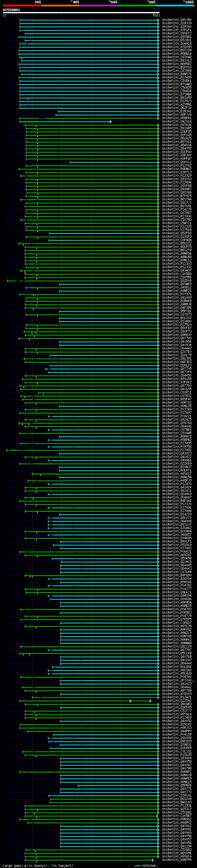
Task: Select the UniRef100_Q40956 label
Action: point(177,342)
